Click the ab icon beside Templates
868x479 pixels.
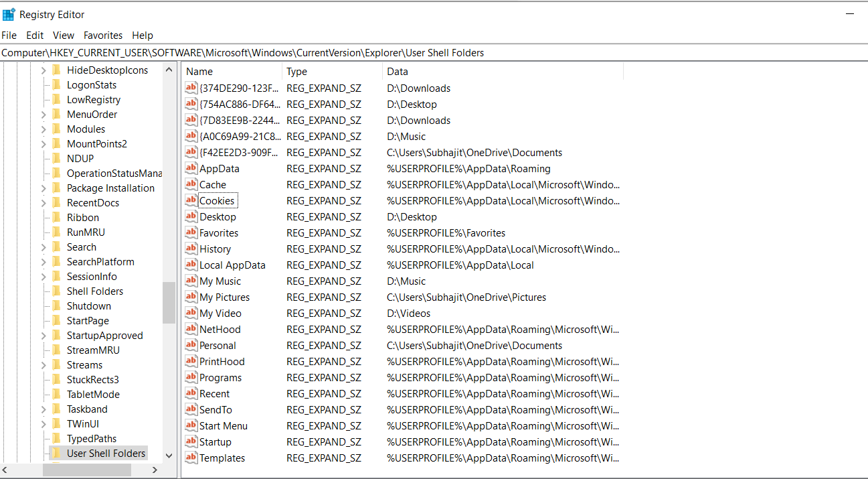(191, 458)
